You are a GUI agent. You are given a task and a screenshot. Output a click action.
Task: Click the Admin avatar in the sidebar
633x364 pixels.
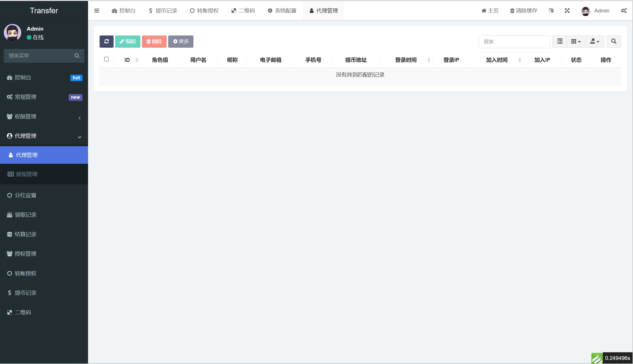click(13, 33)
